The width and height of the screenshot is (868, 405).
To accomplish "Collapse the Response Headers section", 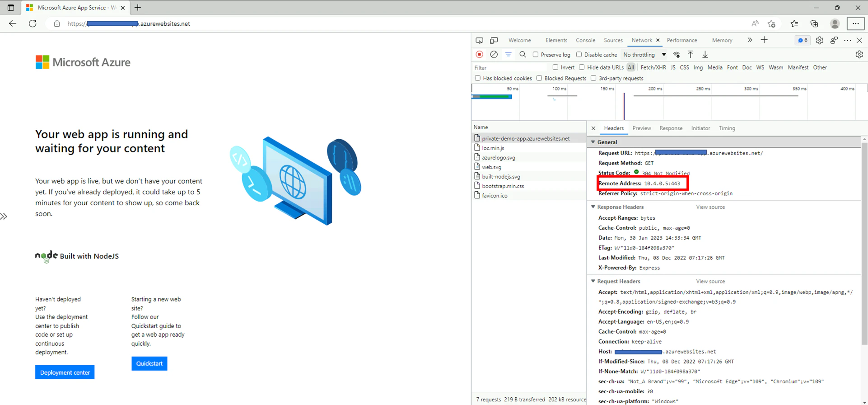I will coord(593,207).
